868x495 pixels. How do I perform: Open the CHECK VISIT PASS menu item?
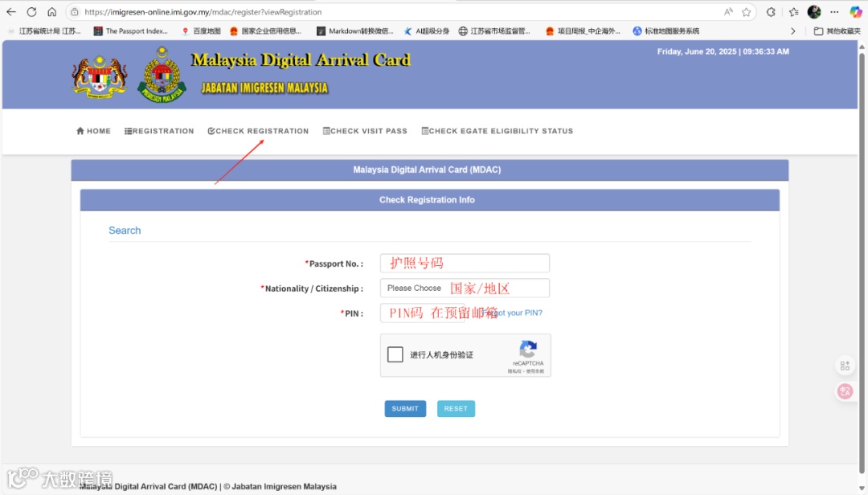tap(366, 131)
